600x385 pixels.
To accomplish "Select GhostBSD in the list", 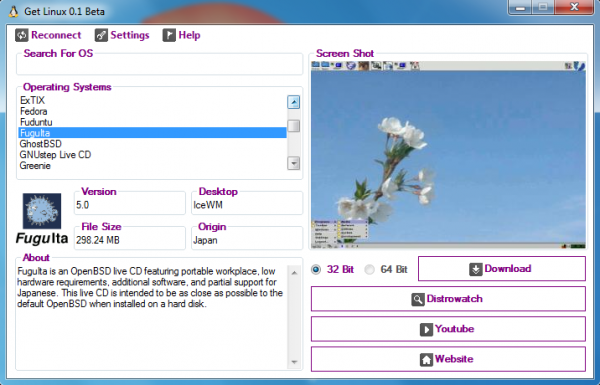I will [x=153, y=144].
